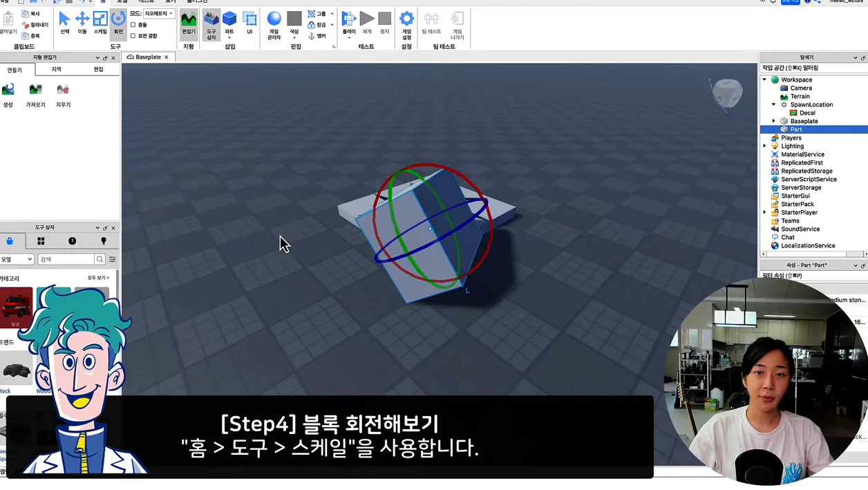Click the Explorer workspace filter field
This screenshot has width=868, height=490.
(813, 68)
